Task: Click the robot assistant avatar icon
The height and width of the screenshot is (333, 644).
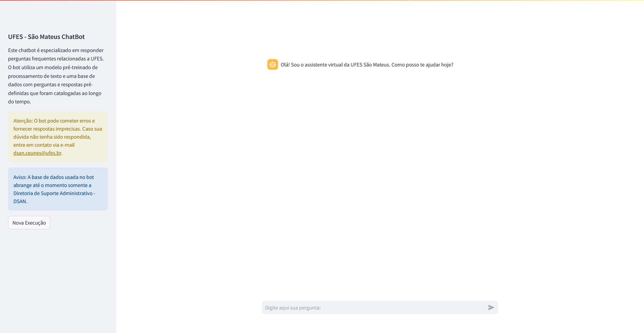Action: click(x=273, y=64)
